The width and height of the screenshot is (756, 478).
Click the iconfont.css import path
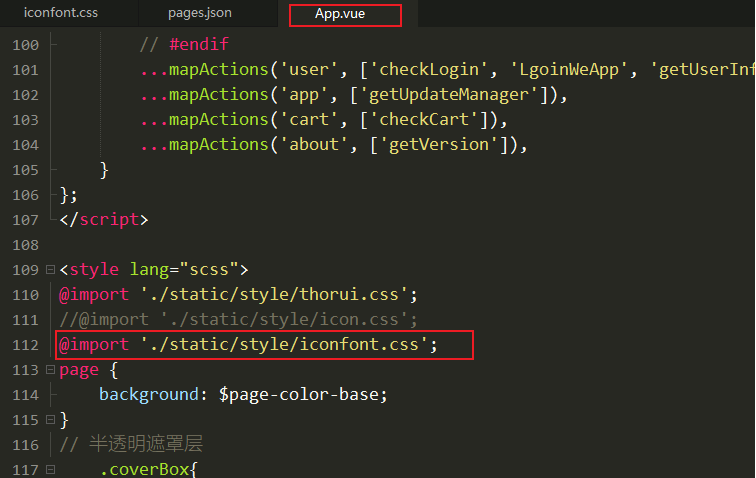click(x=284, y=345)
